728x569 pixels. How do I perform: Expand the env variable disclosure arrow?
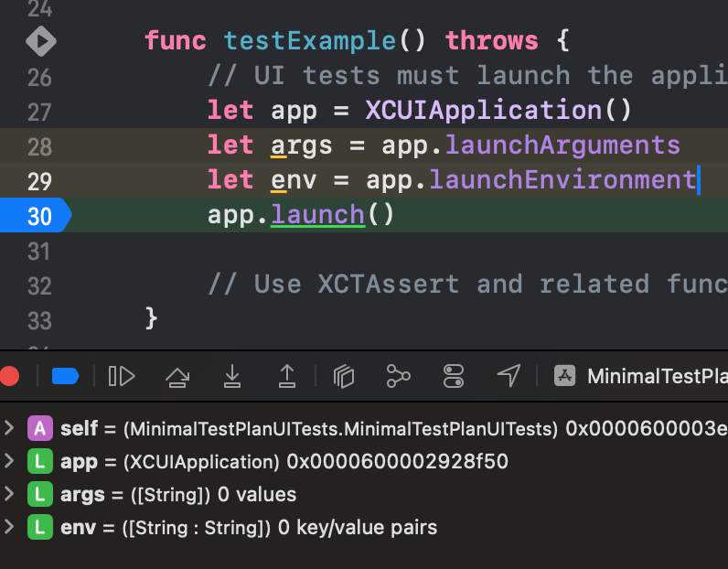pyautogui.click(x=9, y=527)
